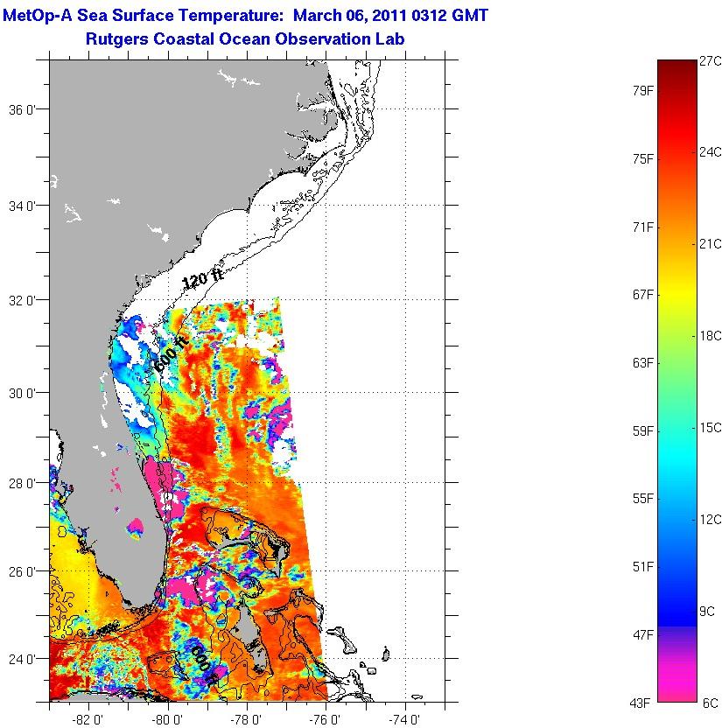Click the '36 0'' latitude label

[22, 110]
